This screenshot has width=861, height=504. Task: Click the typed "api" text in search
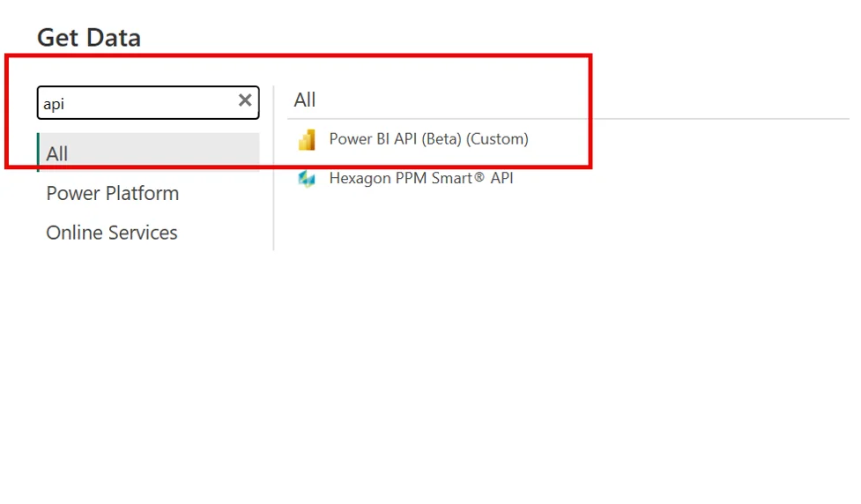tap(54, 104)
